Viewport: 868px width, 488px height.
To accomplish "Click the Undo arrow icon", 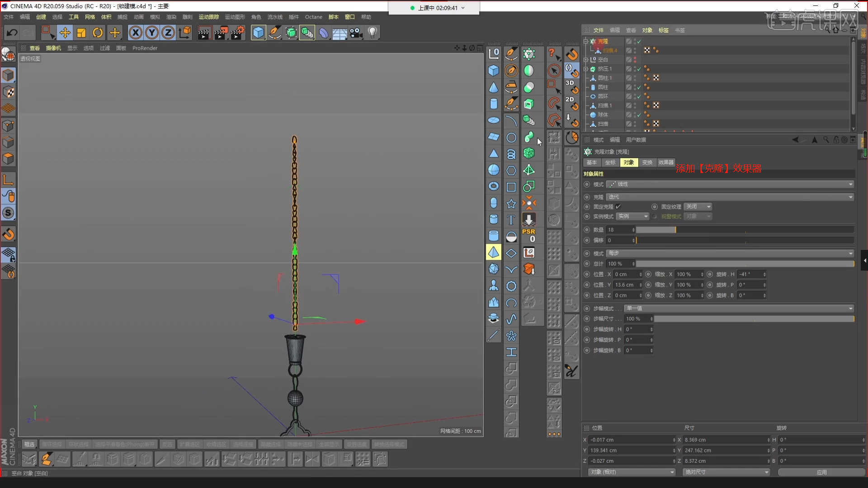I will pyautogui.click(x=12, y=33).
